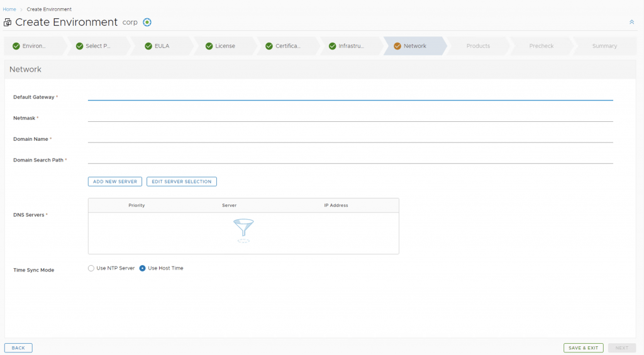Click Edit Server Selection button
Viewport: 644px width, 355px height.
tap(182, 182)
